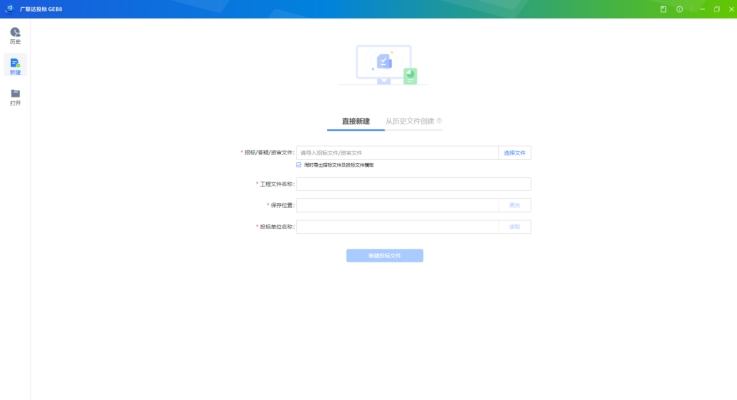Click the 广联达 app logo in title bar

coord(9,9)
